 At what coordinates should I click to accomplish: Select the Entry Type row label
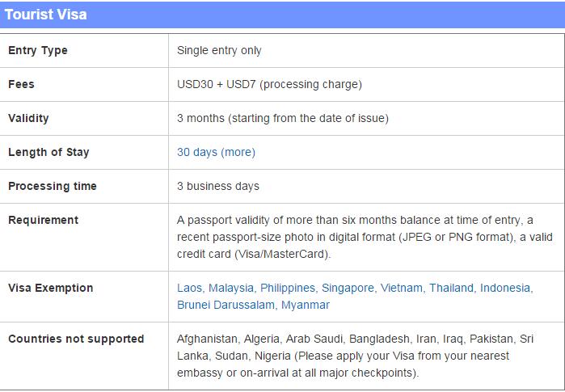pos(38,50)
